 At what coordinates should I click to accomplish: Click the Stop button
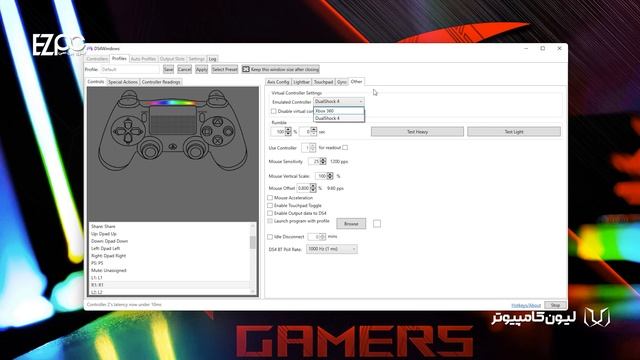(x=555, y=305)
